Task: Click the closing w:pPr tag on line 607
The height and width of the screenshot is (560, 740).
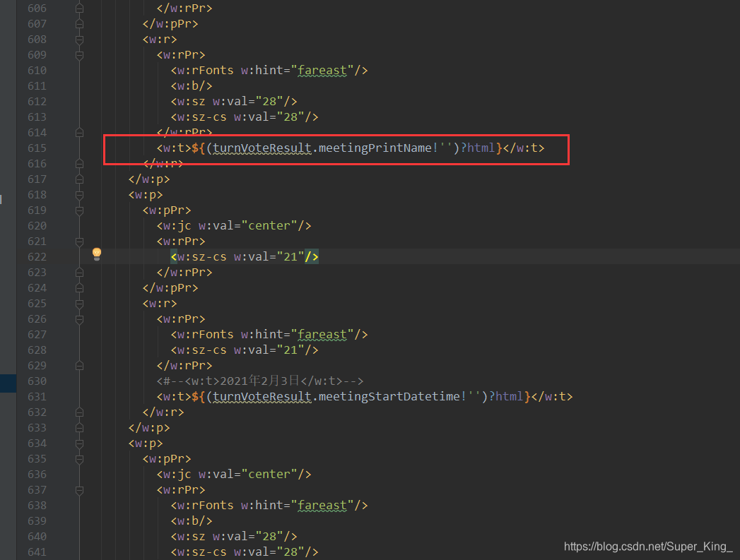Action: pos(170,23)
